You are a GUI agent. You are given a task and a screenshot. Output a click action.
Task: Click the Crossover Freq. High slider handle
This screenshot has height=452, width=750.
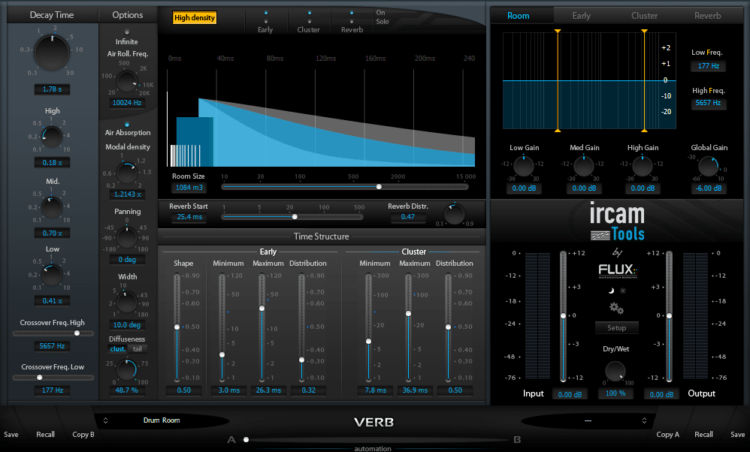click(x=77, y=333)
